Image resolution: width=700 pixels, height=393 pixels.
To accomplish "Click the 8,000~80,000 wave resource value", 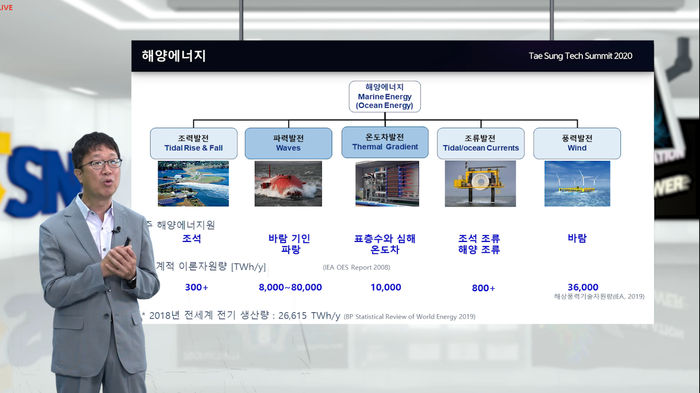I will pos(290,287).
